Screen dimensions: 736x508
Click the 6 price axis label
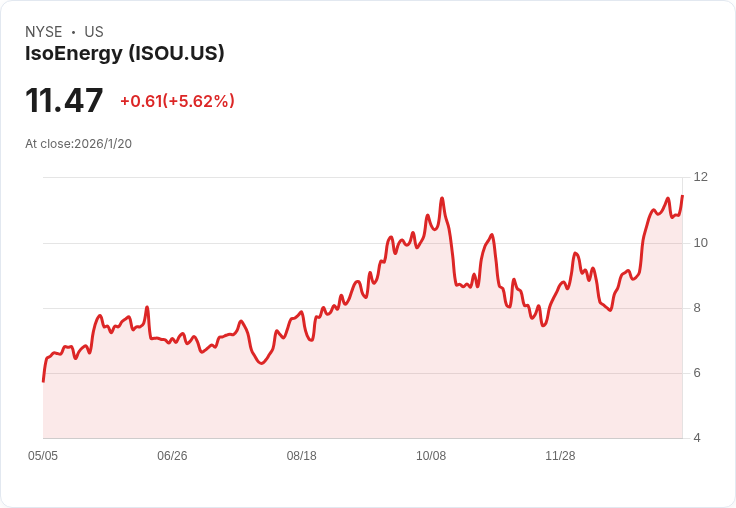697,373
